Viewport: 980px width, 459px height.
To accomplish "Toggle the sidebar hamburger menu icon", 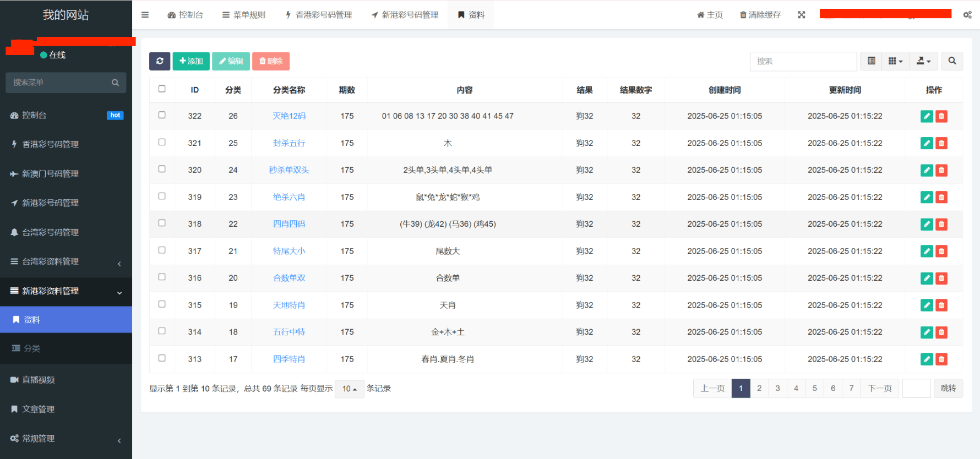I will [x=145, y=15].
